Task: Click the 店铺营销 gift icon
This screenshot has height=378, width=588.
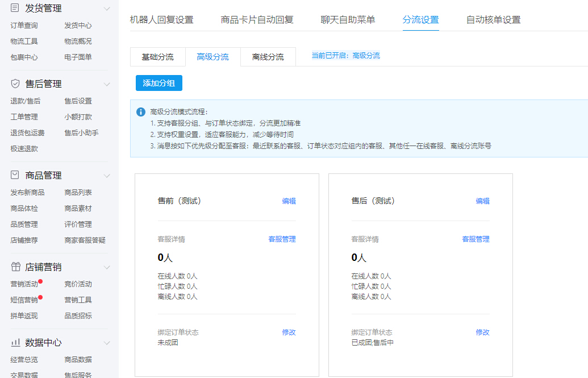Action: 15,267
